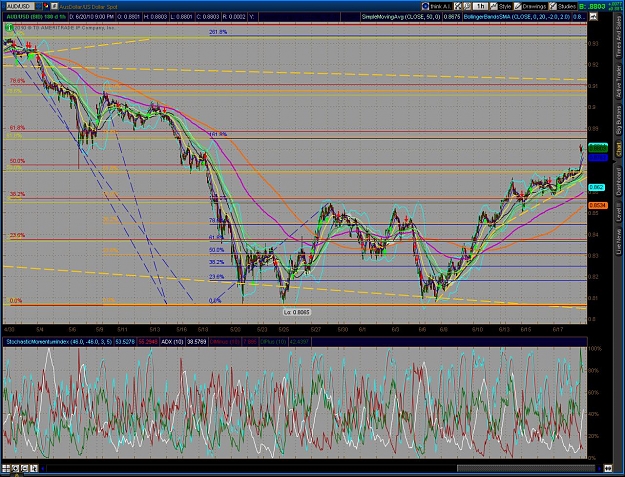Click the chart settings icon at top-right of chart
The width and height of the screenshot is (625, 477).
click(x=593, y=17)
